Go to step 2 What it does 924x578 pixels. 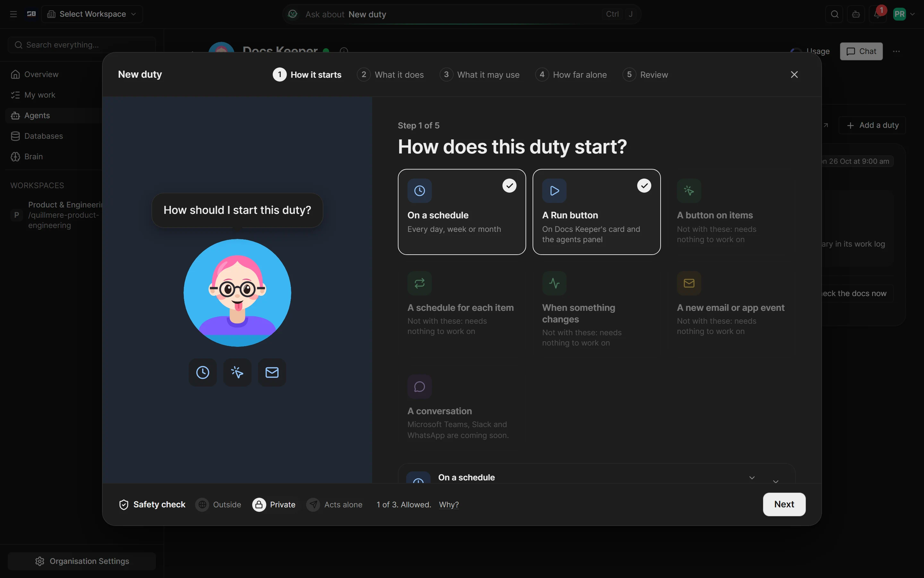(x=390, y=74)
